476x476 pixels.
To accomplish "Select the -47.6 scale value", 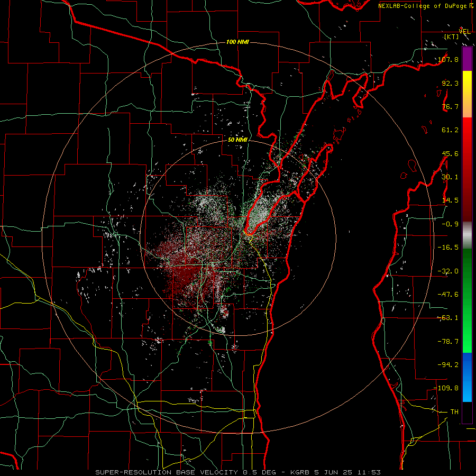I will click(x=448, y=295).
